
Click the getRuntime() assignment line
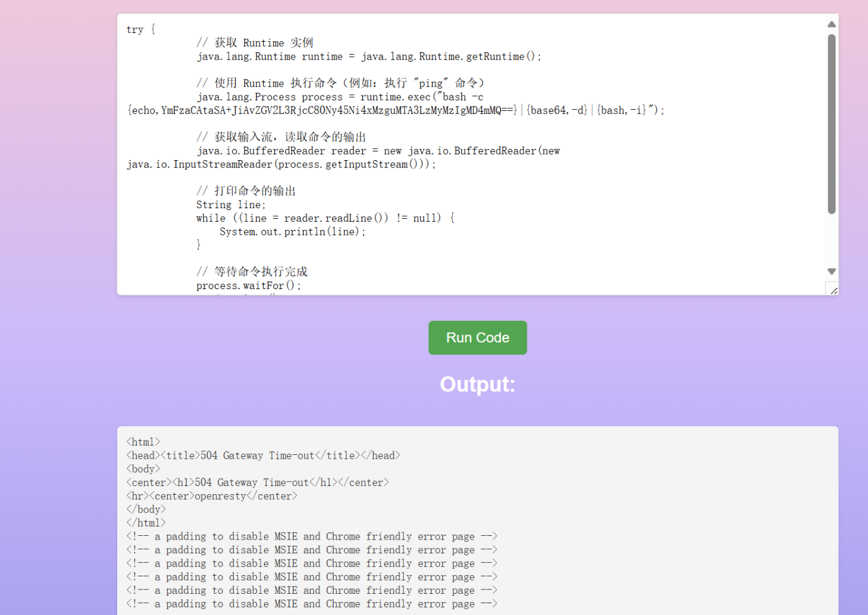pyautogui.click(x=369, y=57)
